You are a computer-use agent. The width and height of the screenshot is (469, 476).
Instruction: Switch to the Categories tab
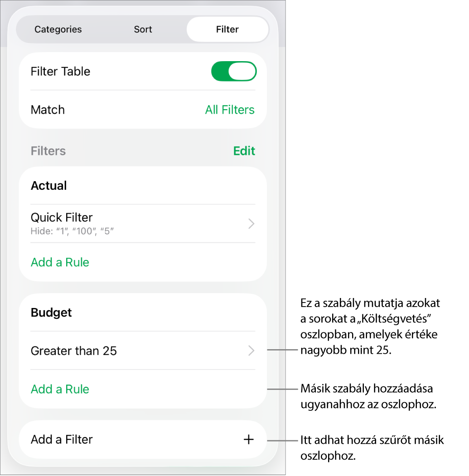click(x=58, y=29)
